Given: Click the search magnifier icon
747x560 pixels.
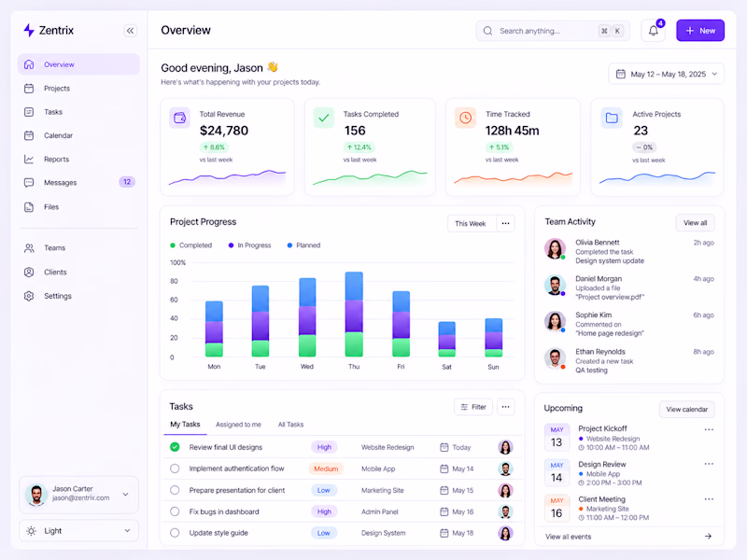Looking at the screenshot, I should coord(487,31).
